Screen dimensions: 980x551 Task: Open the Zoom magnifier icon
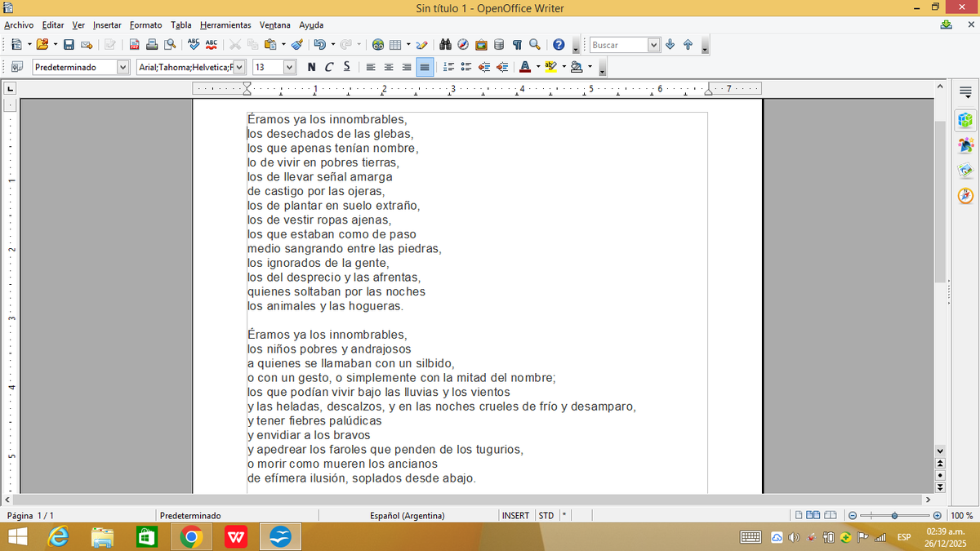535,45
